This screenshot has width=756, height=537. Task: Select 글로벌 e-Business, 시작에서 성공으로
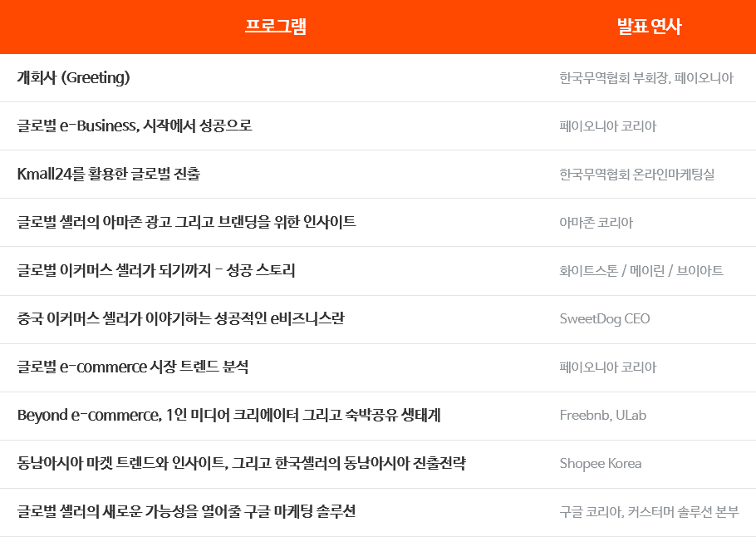135,126
